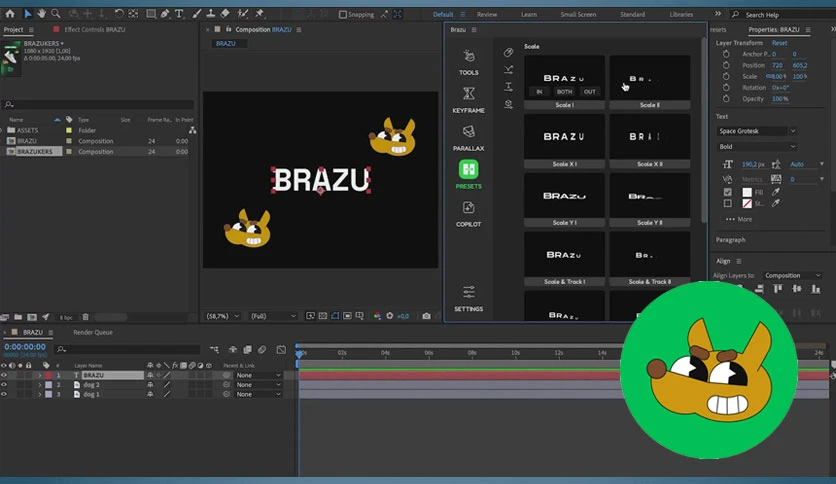
Task: Select the Puppet Pin tool
Action: pyautogui.click(x=260, y=14)
